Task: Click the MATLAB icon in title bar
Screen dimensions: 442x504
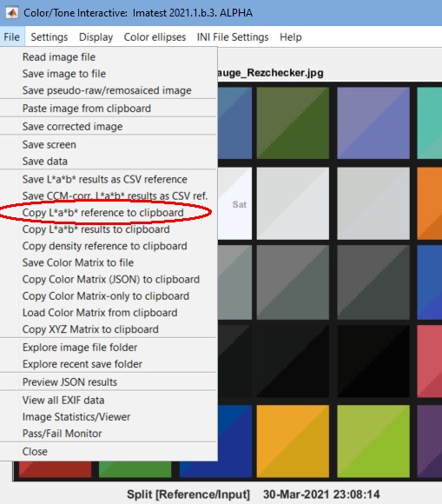Action: click(12, 13)
